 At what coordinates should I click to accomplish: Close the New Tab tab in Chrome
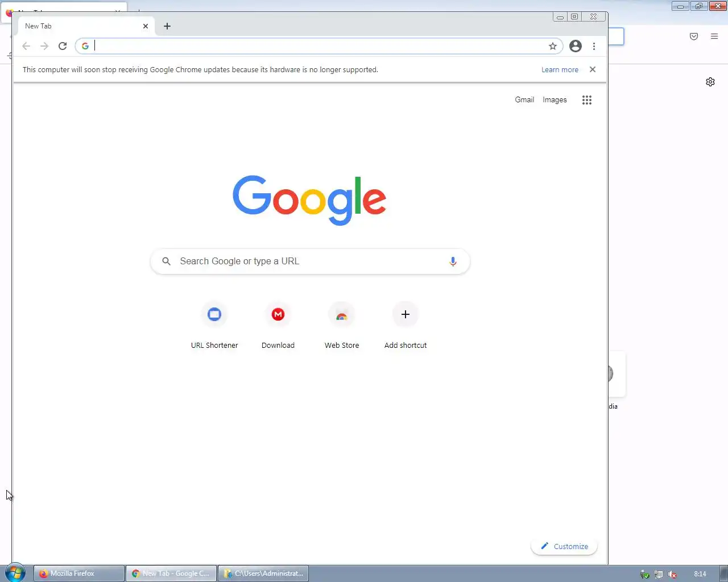[x=146, y=26]
